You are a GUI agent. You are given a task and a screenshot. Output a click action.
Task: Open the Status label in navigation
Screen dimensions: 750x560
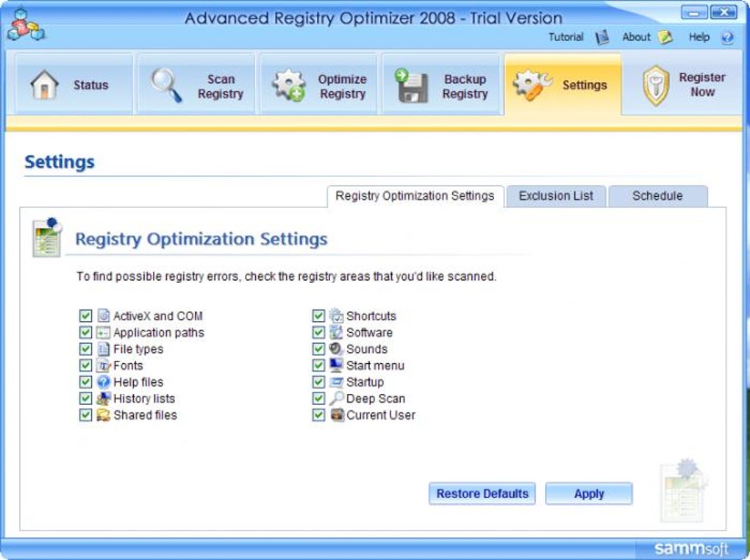(91, 85)
